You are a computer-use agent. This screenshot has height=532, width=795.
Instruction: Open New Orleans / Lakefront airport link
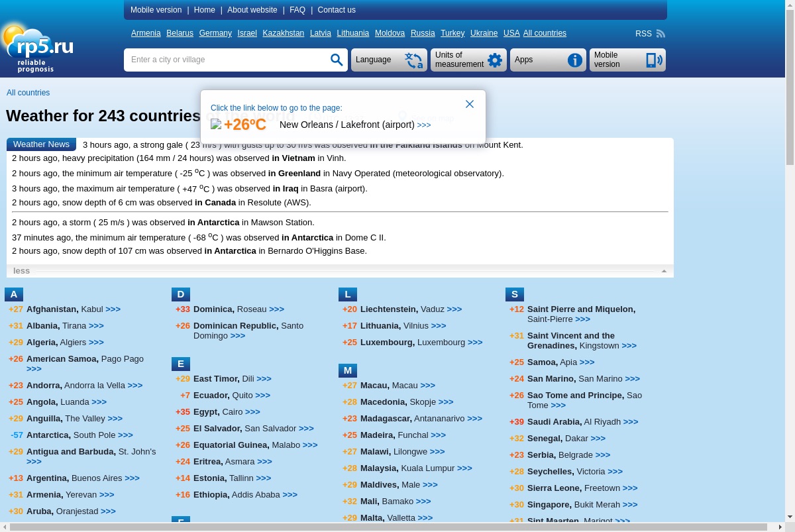pos(347,125)
